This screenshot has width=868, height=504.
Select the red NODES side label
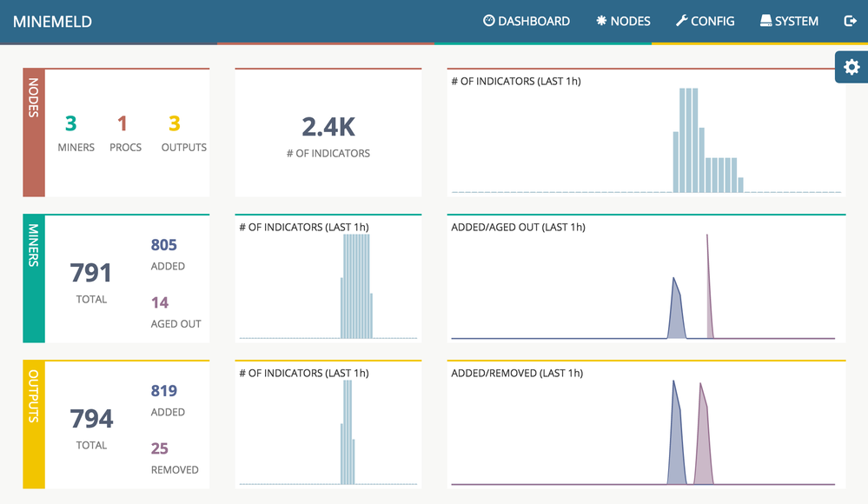coord(34,133)
